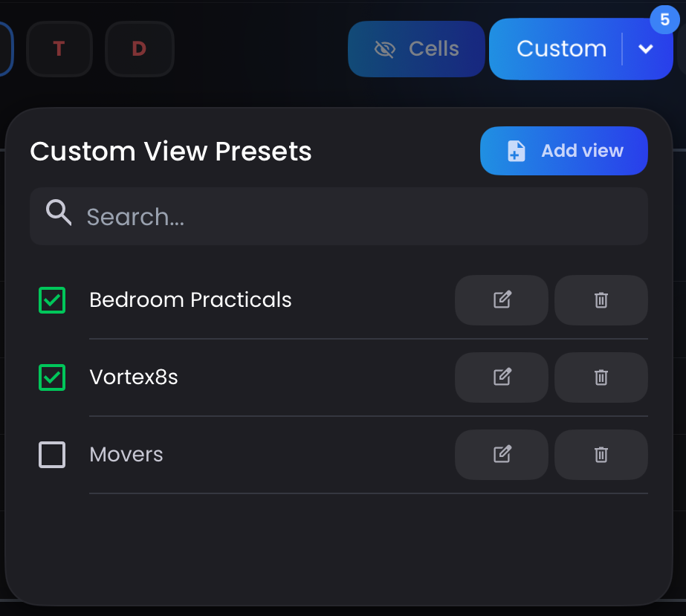
Task: Click the notification badge showing 5
Action: point(664,20)
